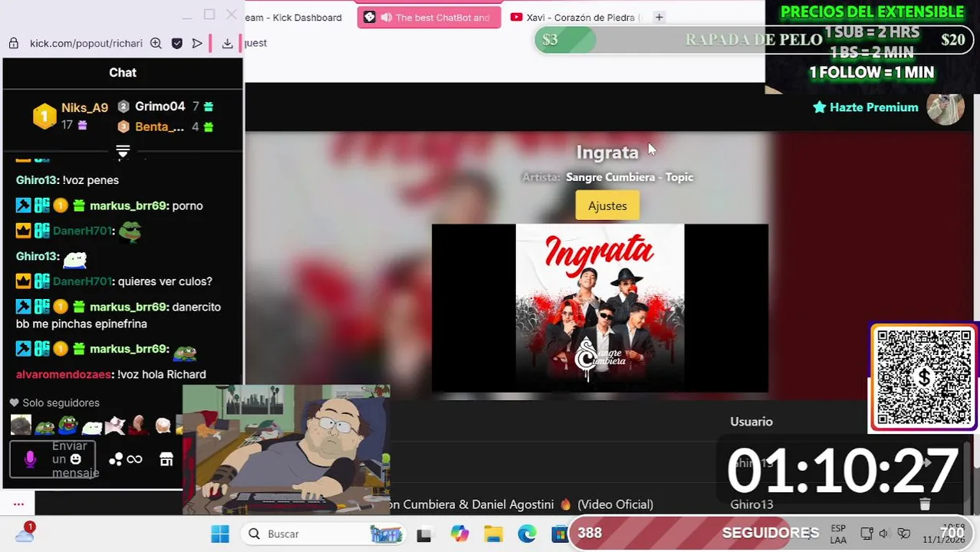Open network icon in system tray
This screenshot has width=980, height=552.
(x=867, y=534)
